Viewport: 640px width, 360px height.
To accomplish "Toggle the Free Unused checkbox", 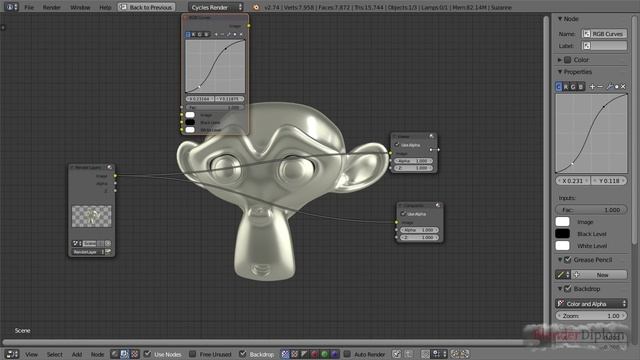I will click(x=193, y=354).
